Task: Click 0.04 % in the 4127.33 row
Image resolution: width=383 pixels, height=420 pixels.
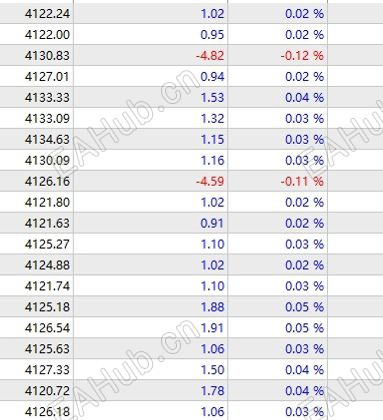Action: (x=304, y=370)
